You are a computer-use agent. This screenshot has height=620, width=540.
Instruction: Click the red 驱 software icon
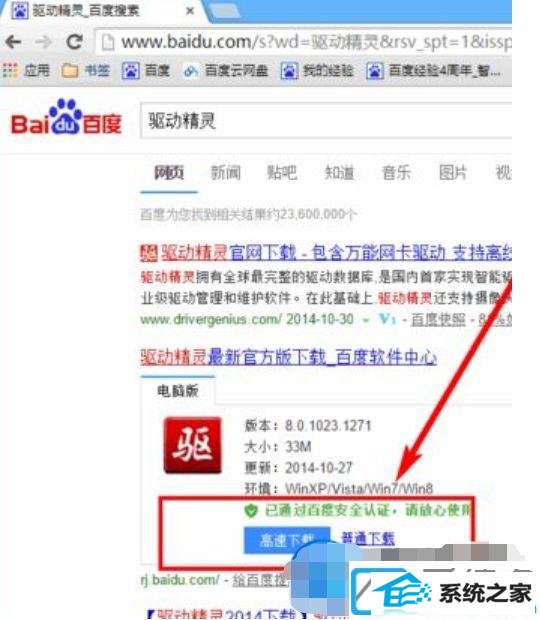pyautogui.click(x=193, y=445)
